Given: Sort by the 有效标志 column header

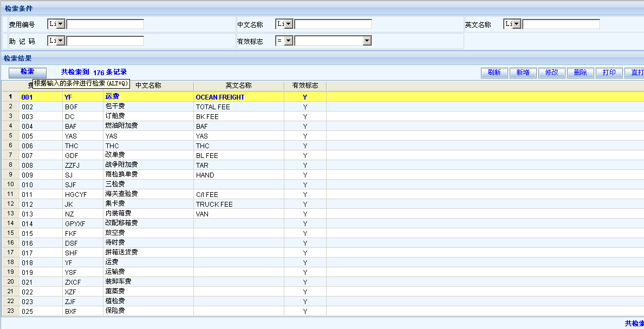Looking at the screenshot, I should tap(305, 85).
